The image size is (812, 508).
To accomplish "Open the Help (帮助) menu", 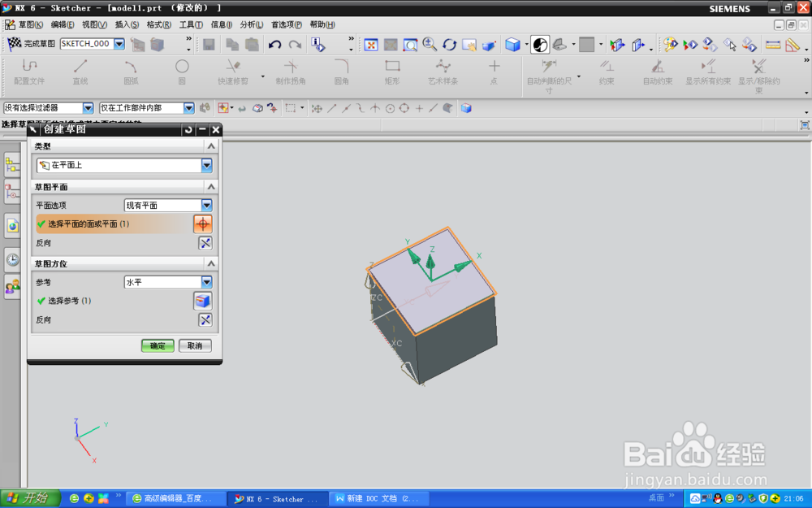I will (322, 24).
